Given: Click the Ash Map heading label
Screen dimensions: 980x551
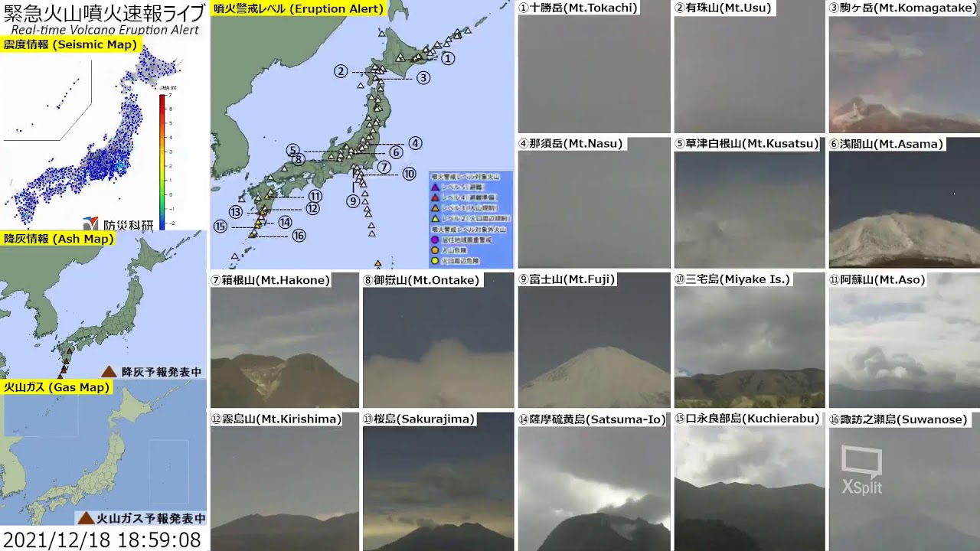Looking at the screenshot, I should (58, 239).
